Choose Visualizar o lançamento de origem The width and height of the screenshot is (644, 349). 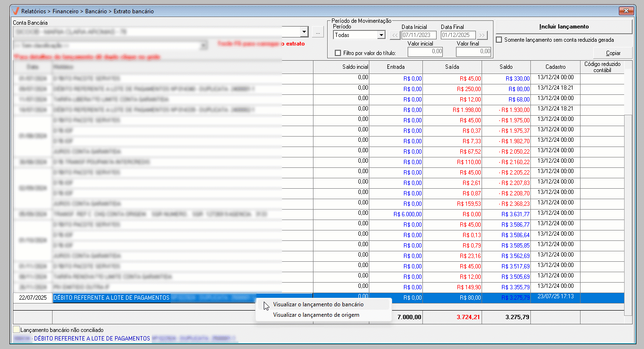pos(316,315)
